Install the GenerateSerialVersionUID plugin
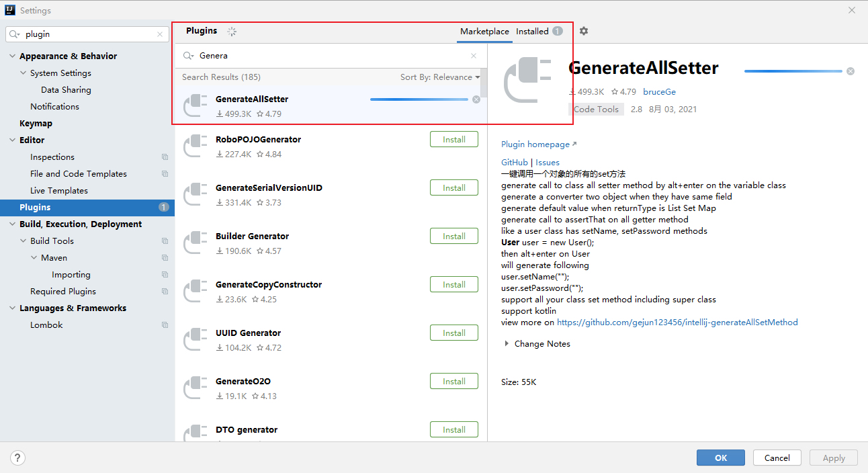868x473 pixels. pos(454,188)
